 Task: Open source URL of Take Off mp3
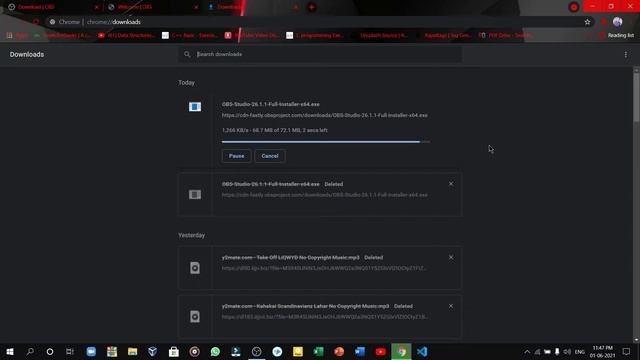click(324, 269)
